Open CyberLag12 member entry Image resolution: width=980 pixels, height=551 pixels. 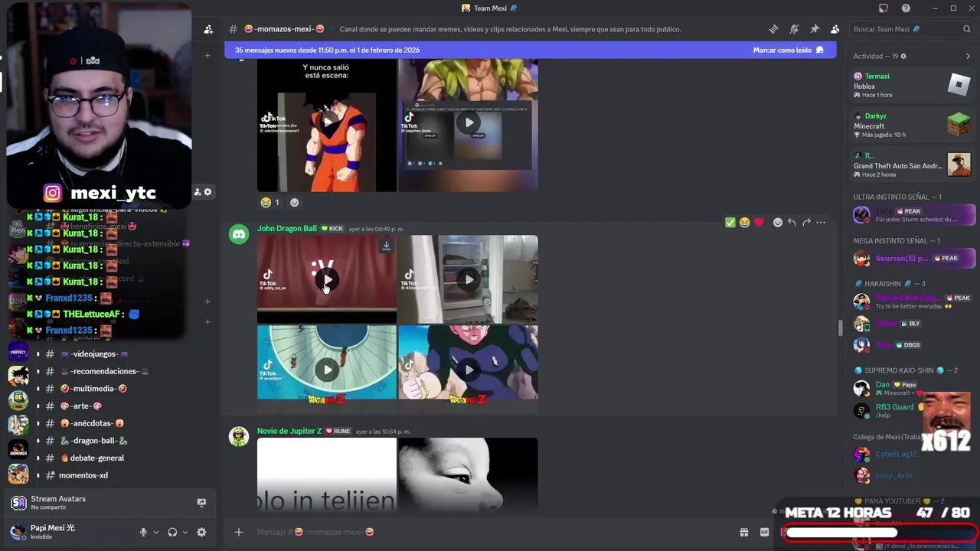(x=913, y=454)
